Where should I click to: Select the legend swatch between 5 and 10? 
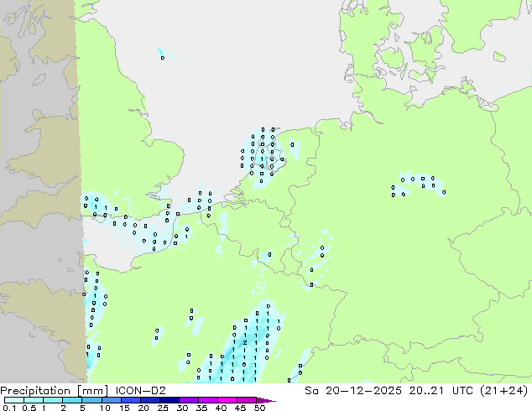92,400
